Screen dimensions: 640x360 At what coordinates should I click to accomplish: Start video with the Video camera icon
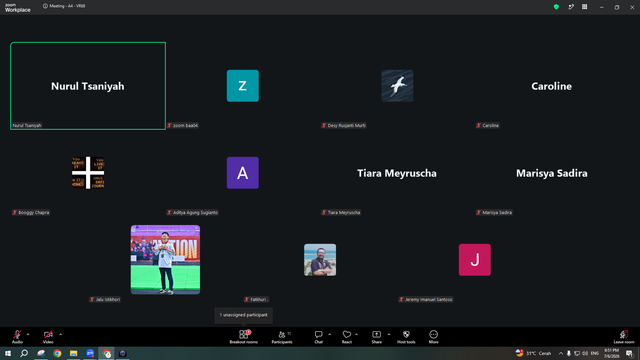pos(48,334)
